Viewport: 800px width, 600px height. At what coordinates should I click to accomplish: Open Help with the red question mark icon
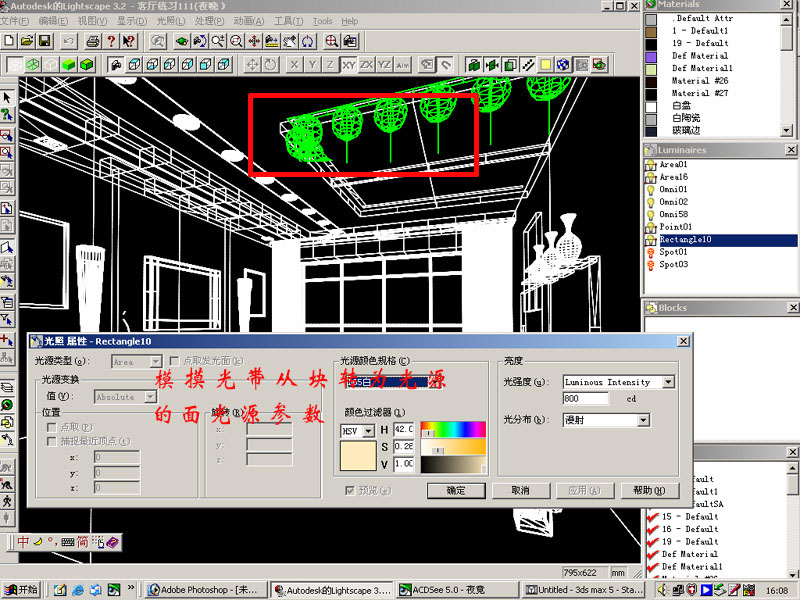click(x=111, y=41)
